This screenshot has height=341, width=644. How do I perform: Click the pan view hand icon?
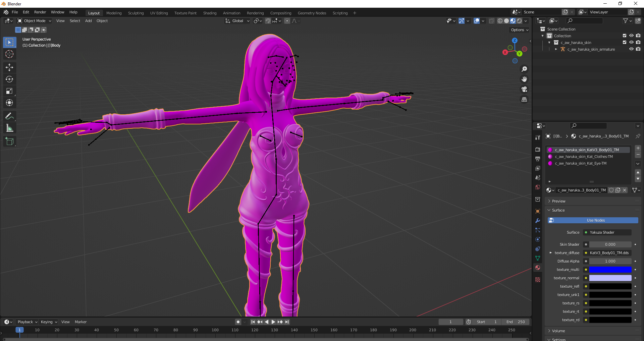click(x=524, y=79)
